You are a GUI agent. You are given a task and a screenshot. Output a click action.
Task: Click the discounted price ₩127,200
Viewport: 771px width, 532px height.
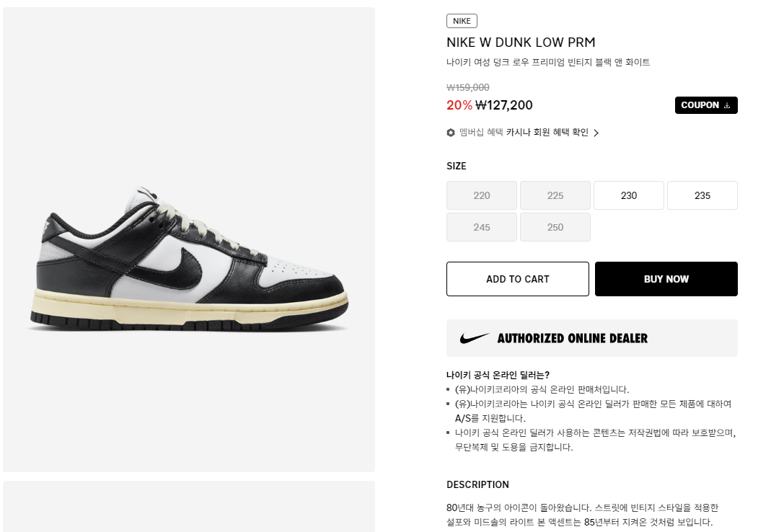[x=503, y=105]
